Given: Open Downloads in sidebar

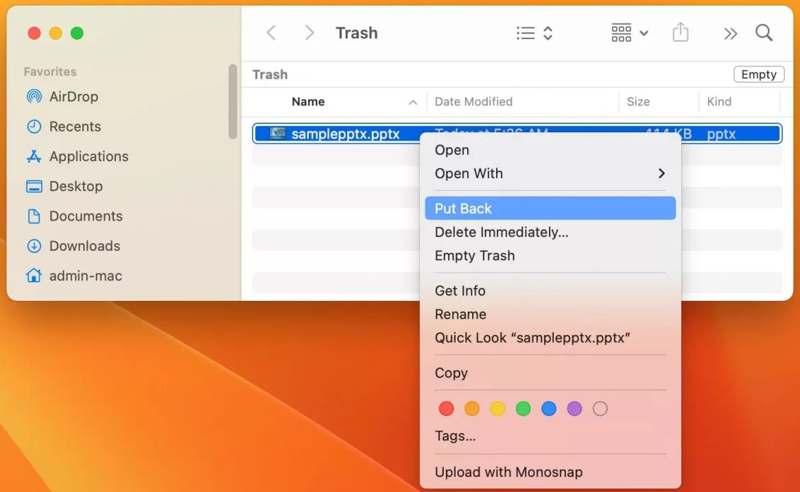Looking at the screenshot, I should (85, 246).
